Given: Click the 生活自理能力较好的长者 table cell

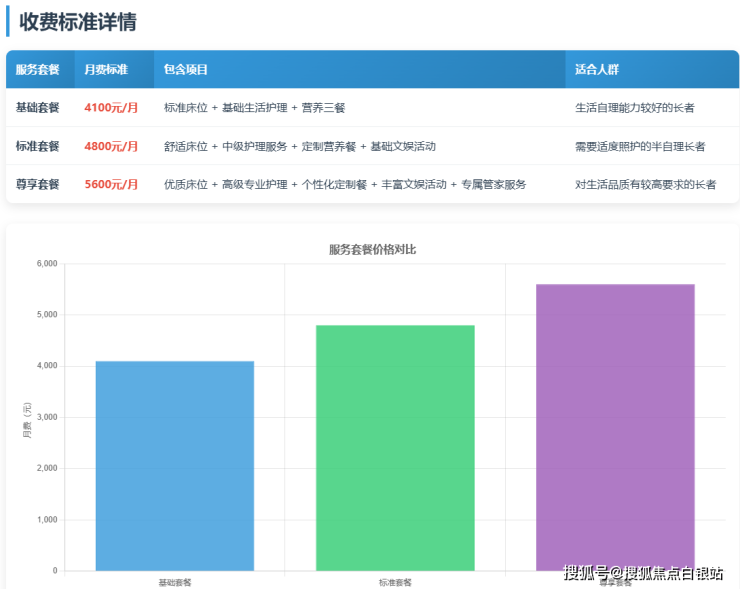Looking at the screenshot, I should click(635, 107).
